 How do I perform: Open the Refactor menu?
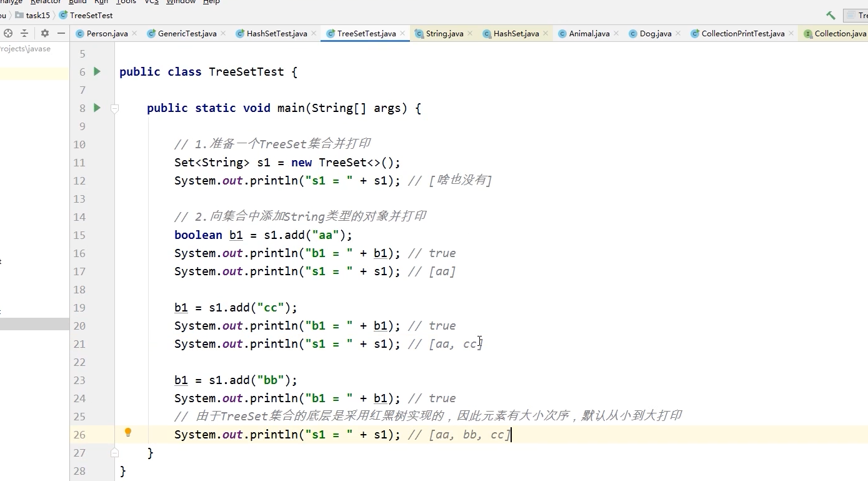pos(46,2)
